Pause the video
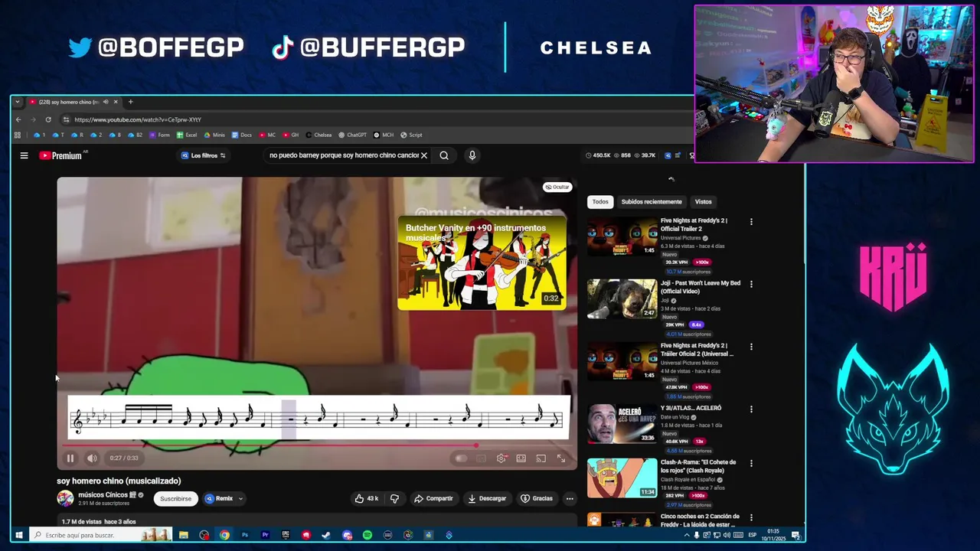Screen dimensions: 980x551 tap(70, 458)
